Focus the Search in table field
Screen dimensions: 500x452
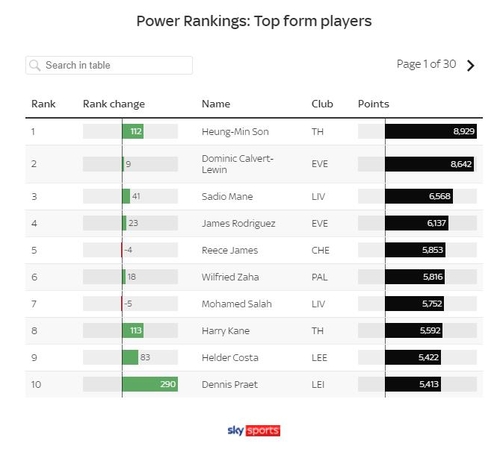click(109, 65)
